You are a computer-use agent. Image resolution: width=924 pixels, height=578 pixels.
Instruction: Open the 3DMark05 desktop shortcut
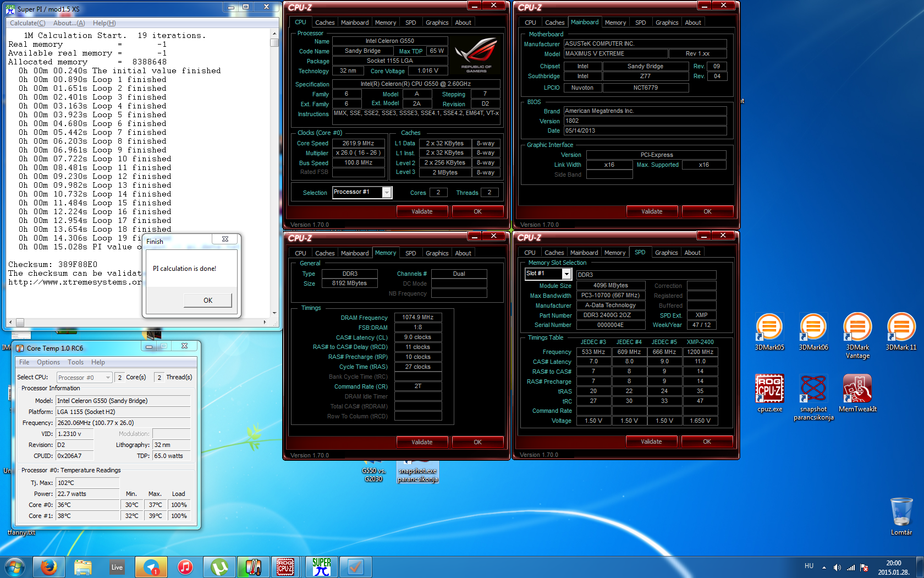click(769, 331)
